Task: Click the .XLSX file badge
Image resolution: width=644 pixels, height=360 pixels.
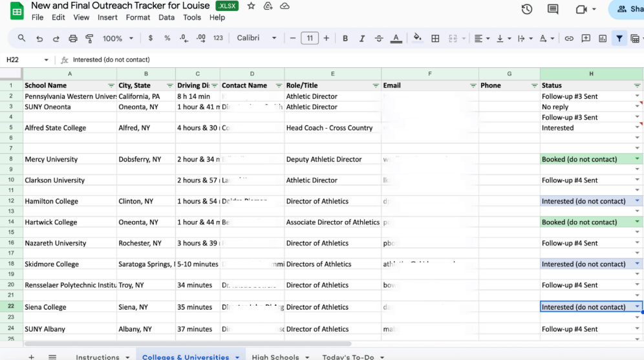Action: click(227, 6)
